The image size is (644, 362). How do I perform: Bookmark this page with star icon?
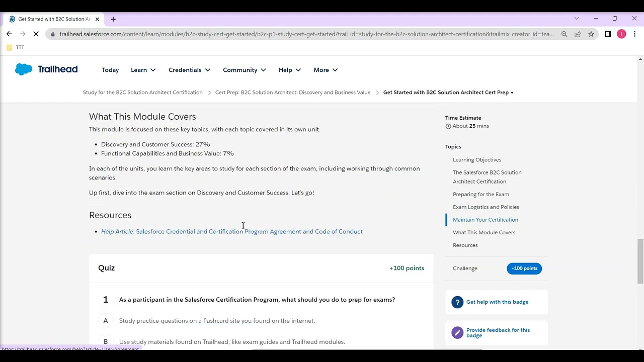591,34
